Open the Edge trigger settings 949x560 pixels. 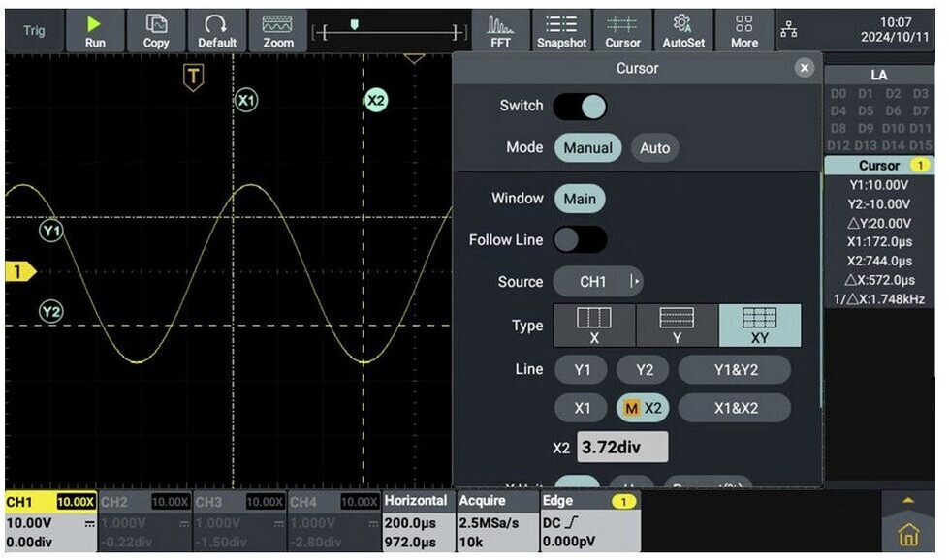(589, 521)
